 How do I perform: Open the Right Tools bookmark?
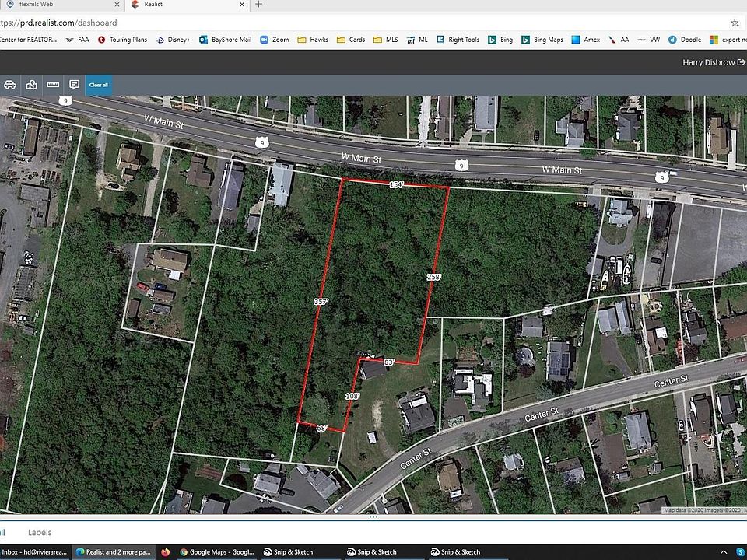coord(458,40)
